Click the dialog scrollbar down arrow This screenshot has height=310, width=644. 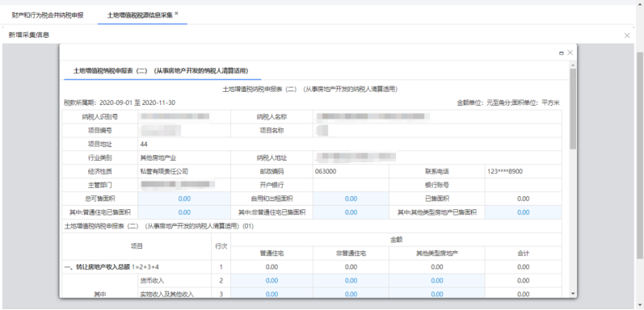573,293
